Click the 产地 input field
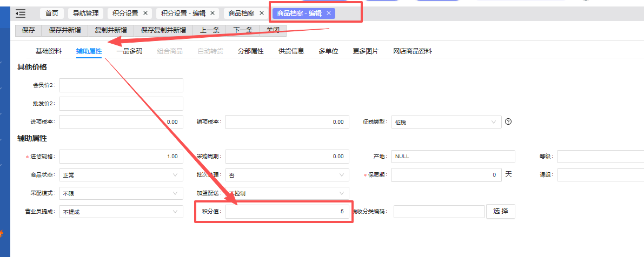This screenshot has height=257, width=644. coord(453,157)
